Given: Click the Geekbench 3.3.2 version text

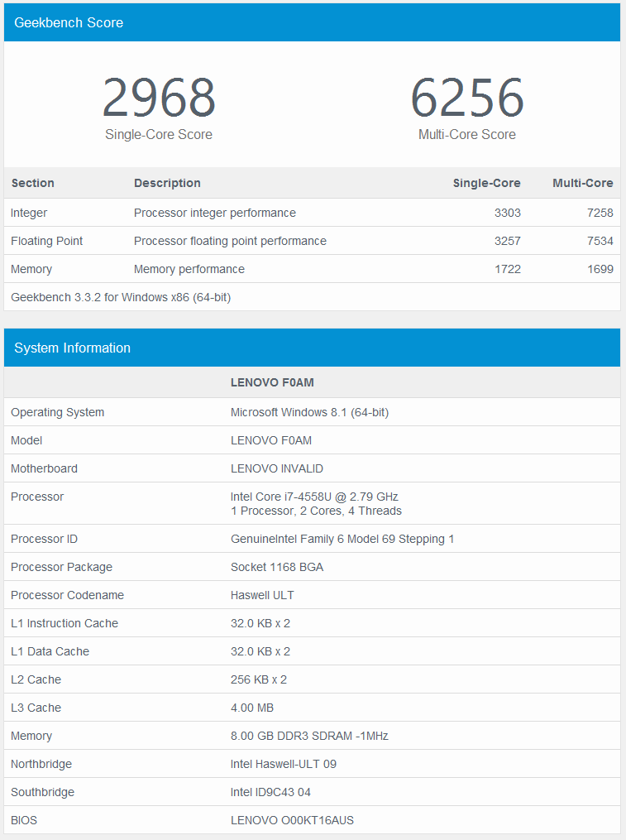Looking at the screenshot, I should click(x=121, y=297).
